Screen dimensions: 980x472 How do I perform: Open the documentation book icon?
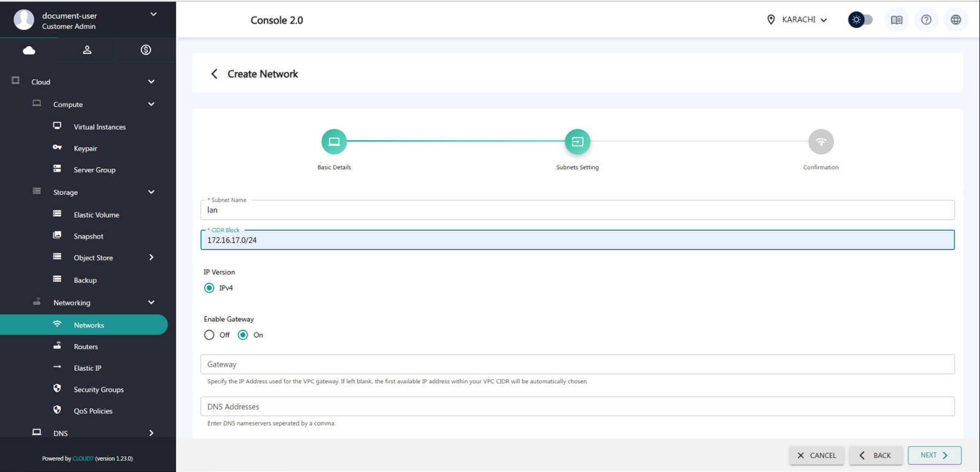pos(896,20)
